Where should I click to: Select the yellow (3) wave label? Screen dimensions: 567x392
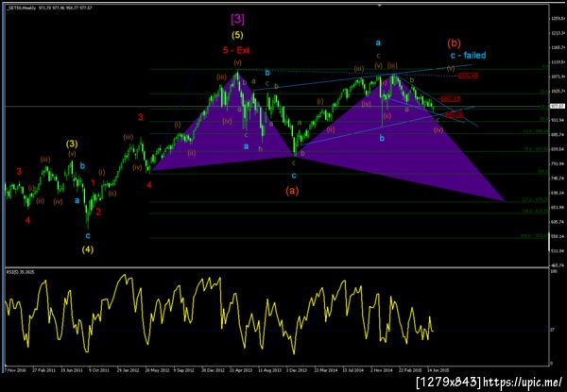pos(72,144)
